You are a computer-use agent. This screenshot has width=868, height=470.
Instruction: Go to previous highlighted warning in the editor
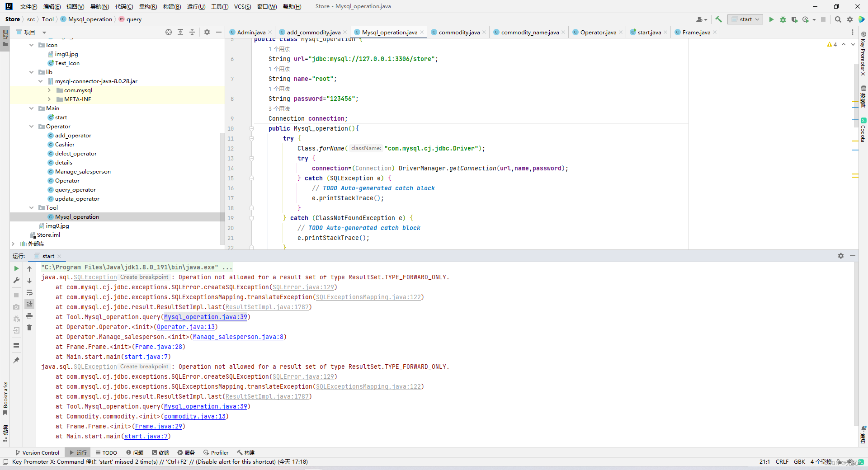pos(844,44)
